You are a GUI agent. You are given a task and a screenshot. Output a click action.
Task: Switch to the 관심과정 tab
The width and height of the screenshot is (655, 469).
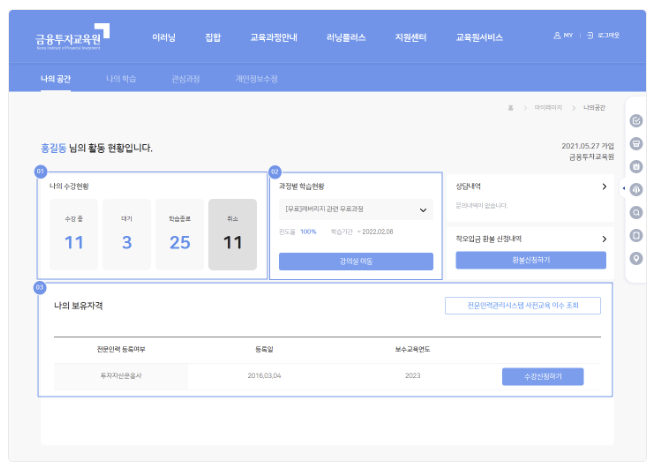(186, 79)
